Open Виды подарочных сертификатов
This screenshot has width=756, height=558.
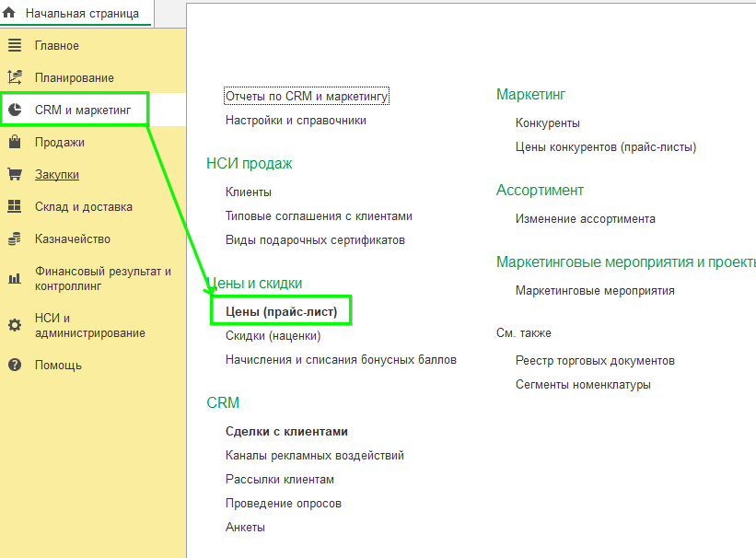[315, 240]
